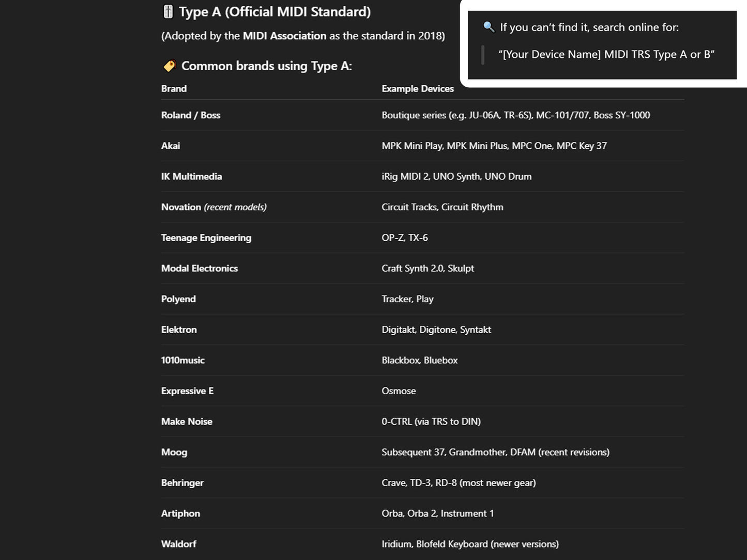Select the Akai brand row
Image resolution: width=747 pixels, height=560 pixels.
(x=171, y=146)
